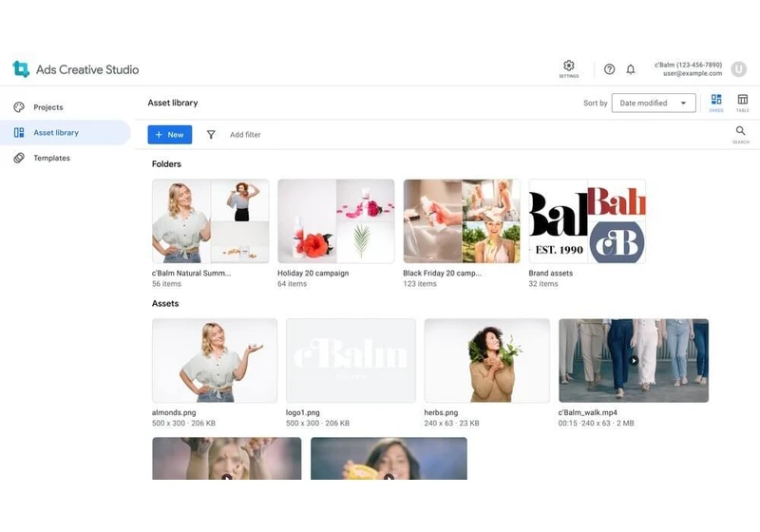Select the herbs.png asset thumbnail
Screen dimensions: 760x532
(487, 360)
